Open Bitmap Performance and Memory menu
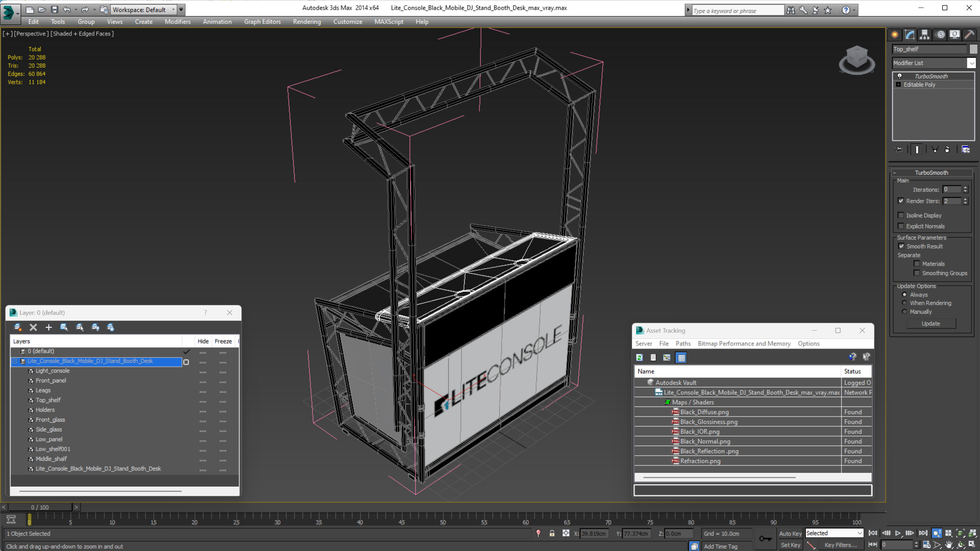 (x=744, y=343)
